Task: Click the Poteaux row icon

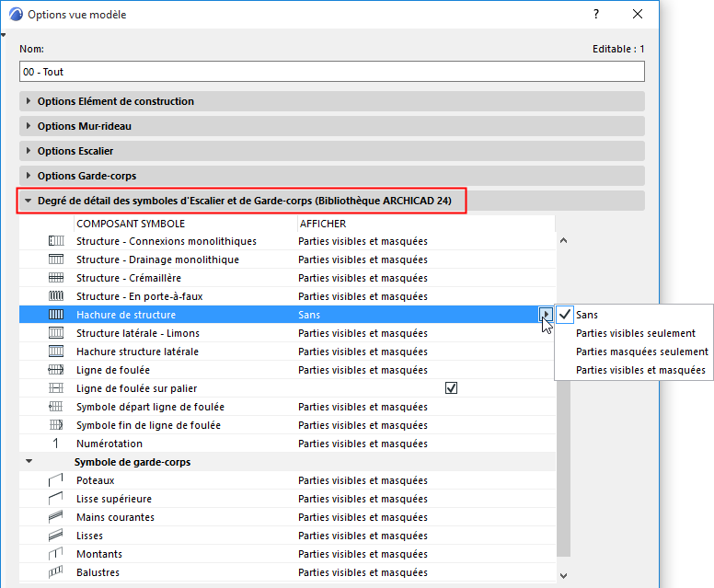Action: tap(56, 480)
